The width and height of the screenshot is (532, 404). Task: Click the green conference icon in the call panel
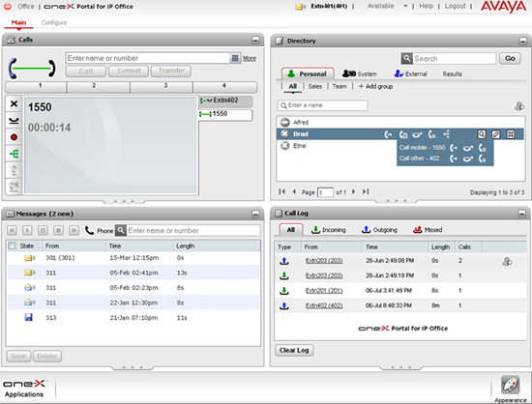click(14, 154)
